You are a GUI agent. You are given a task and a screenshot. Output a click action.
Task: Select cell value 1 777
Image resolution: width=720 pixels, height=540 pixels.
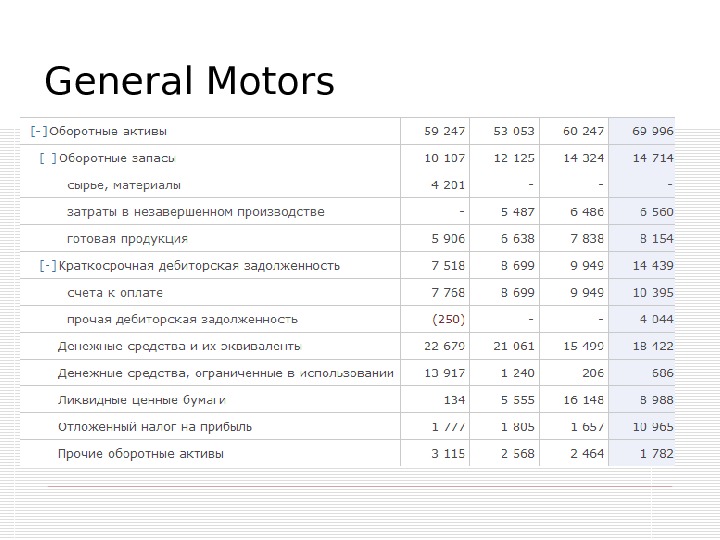point(448,427)
